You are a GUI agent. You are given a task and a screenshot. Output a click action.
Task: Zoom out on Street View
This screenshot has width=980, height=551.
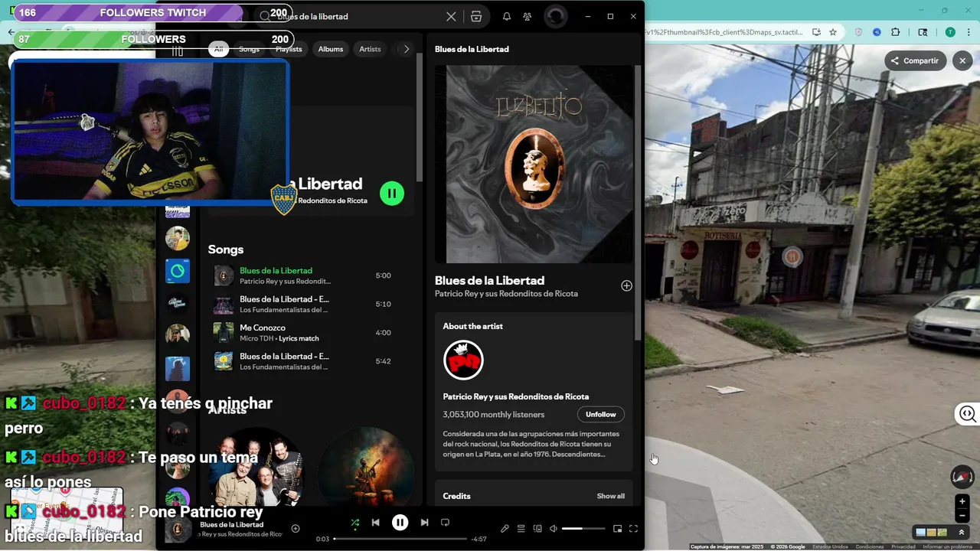[962, 515]
